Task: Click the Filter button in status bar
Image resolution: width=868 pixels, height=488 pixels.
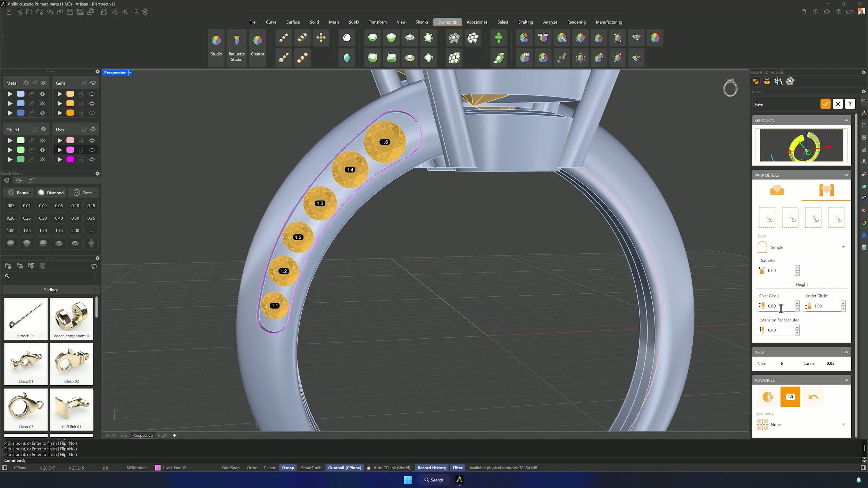Action: click(457, 468)
